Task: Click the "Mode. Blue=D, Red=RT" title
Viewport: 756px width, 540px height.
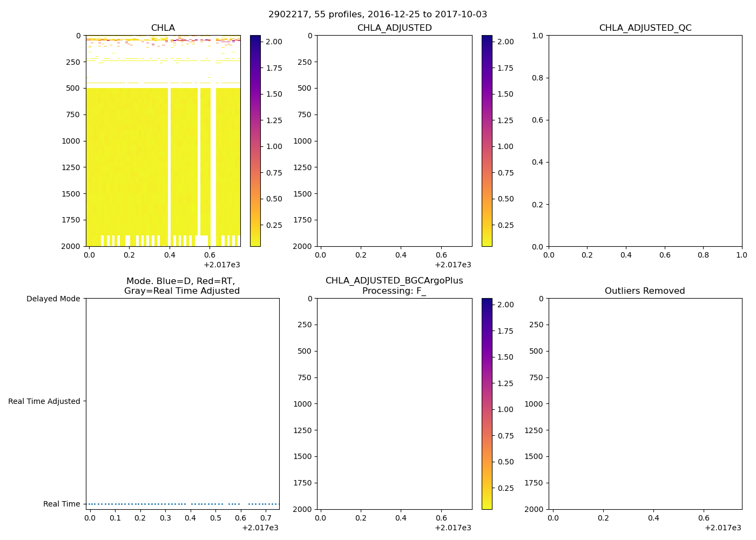Action: (x=181, y=286)
